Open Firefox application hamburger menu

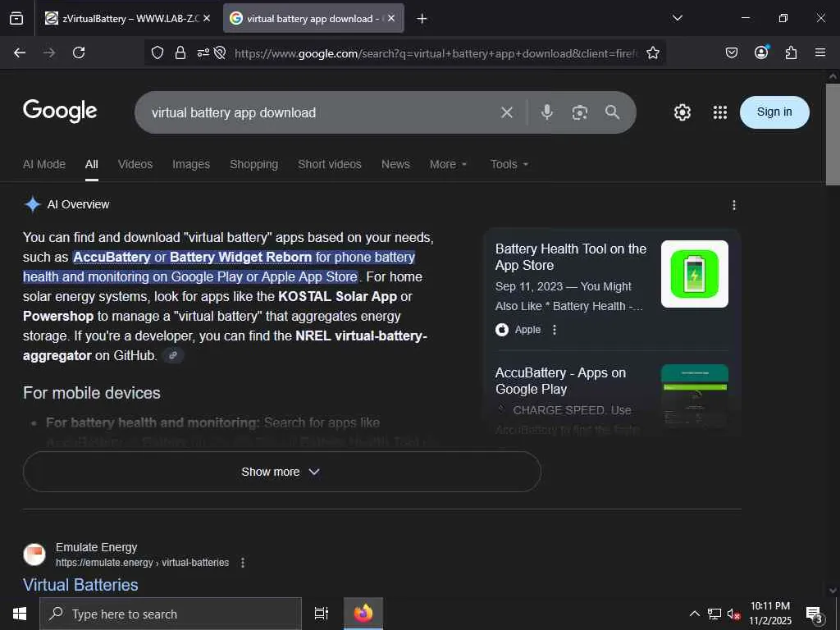point(820,52)
